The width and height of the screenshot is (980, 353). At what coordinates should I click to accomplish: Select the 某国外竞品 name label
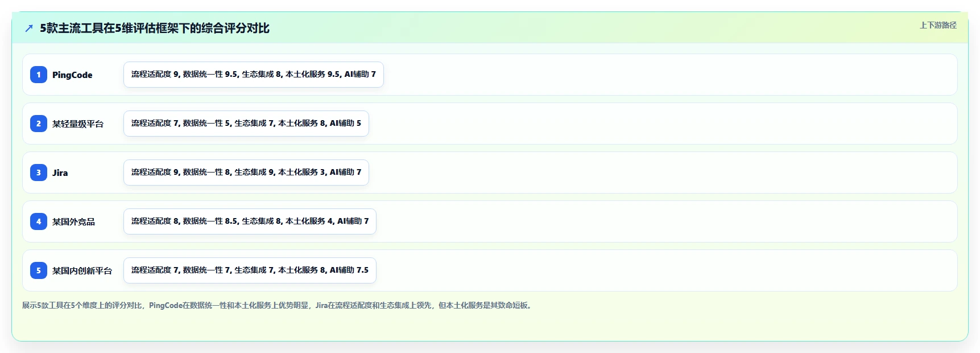click(x=73, y=222)
